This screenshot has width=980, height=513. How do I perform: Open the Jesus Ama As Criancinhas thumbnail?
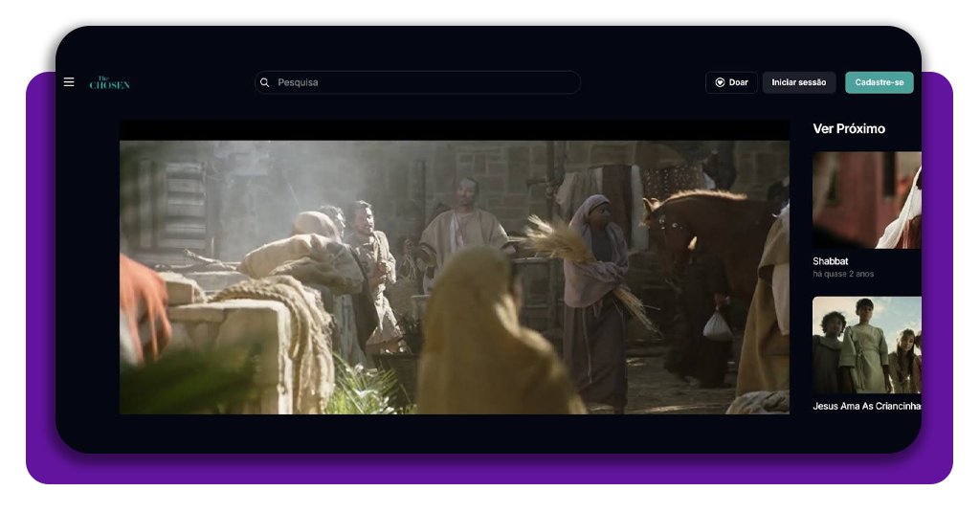tap(866, 345)
